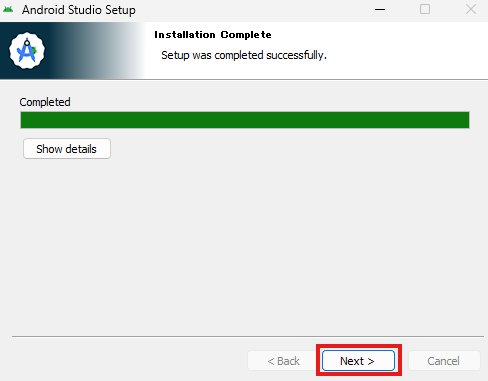The image size is (488, 381).
Task: Click the horizontal separator above the navigation buttons
Action: tap(248, 336)
